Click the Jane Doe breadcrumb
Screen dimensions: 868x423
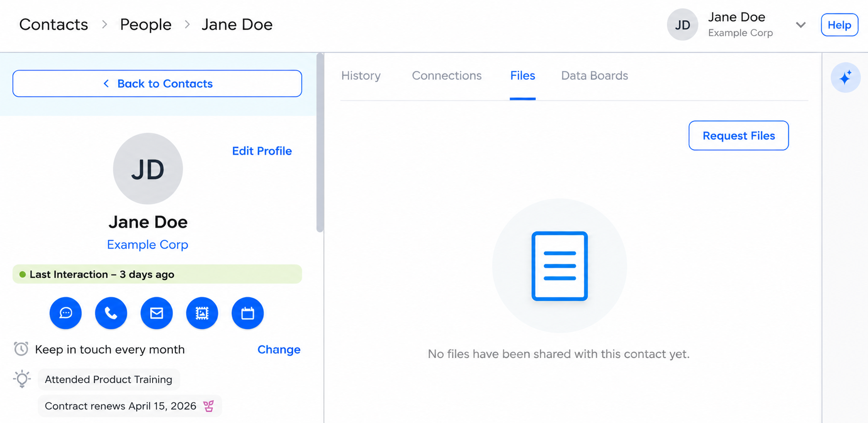coord(237,25)
